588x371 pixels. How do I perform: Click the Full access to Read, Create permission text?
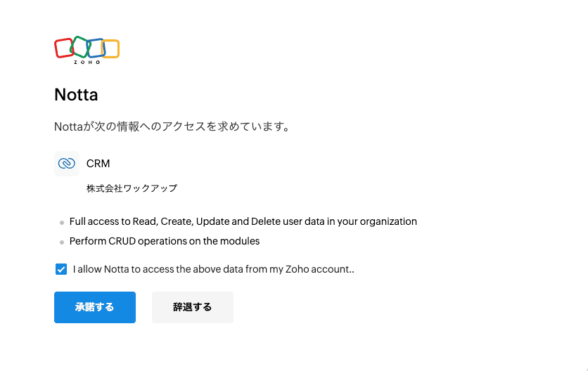[243, 221]
